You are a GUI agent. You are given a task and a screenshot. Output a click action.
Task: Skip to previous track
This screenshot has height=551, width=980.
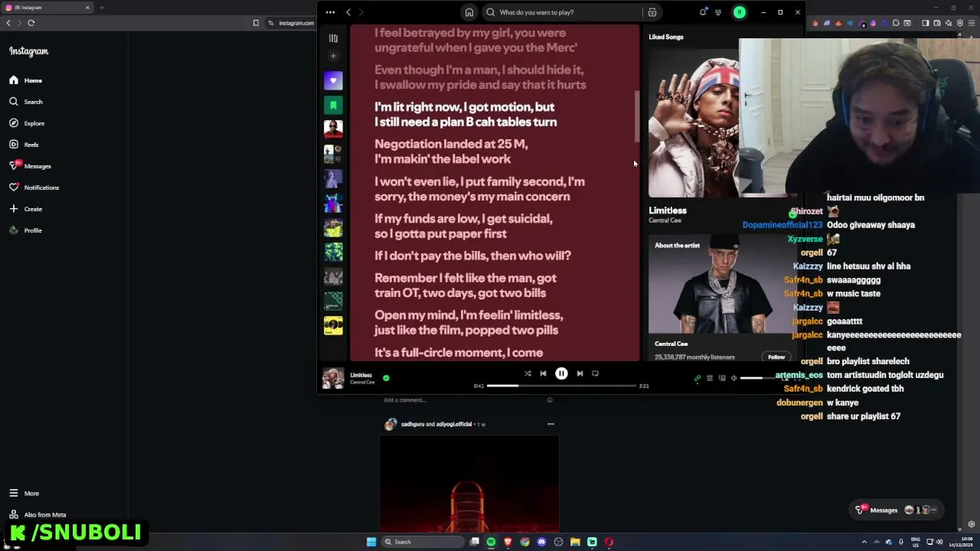point(543,373)
